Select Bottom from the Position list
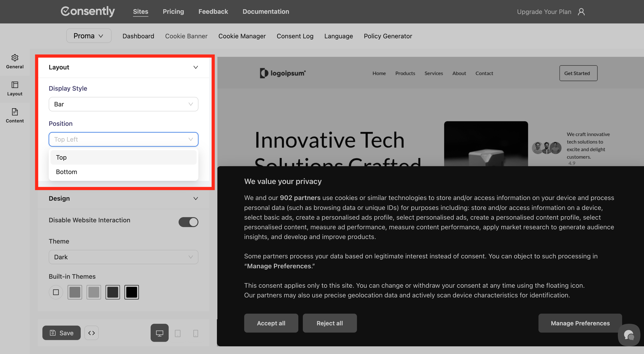The width and height of the screenshot is (644, 354). [x=123, y=172]
